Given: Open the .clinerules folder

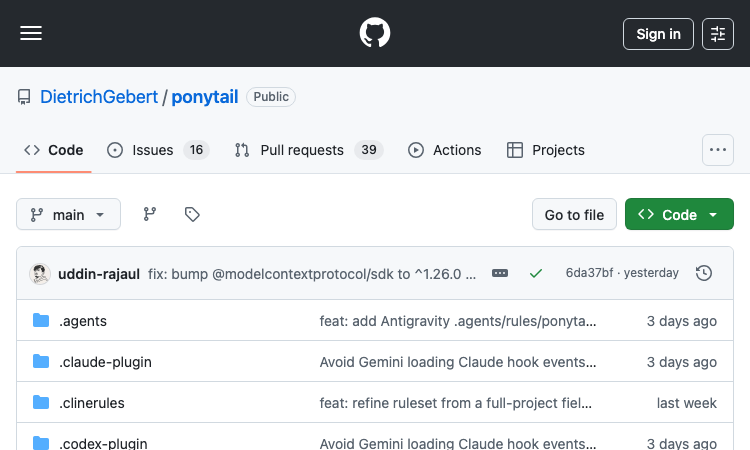Looking at the screenshot, I should [91, 403].
